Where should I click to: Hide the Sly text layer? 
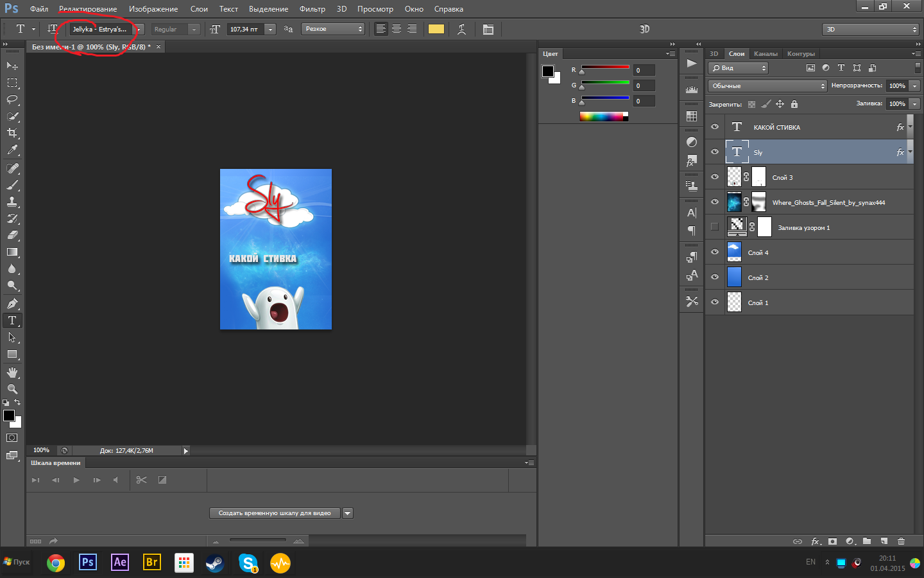(x=715, y=152)
